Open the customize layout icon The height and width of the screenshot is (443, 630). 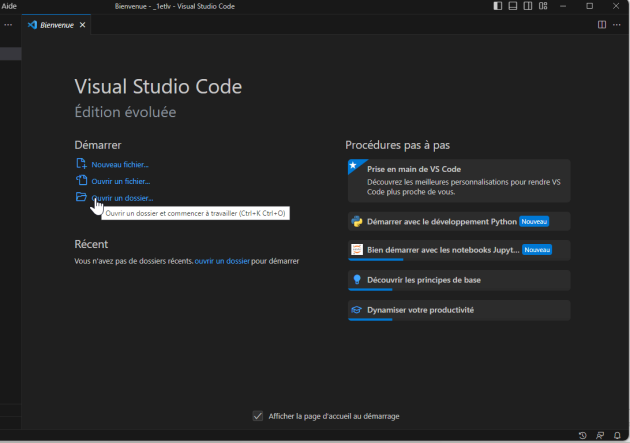tap(542, 7)
